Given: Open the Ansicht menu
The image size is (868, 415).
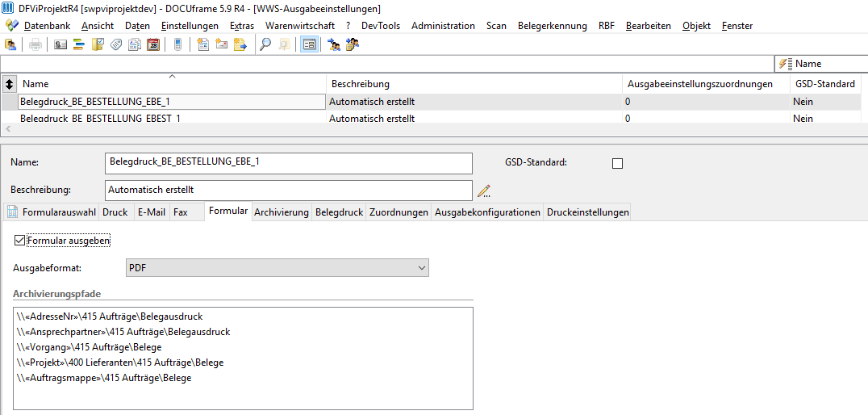Looking at the screenshot, I should point(98,26).
